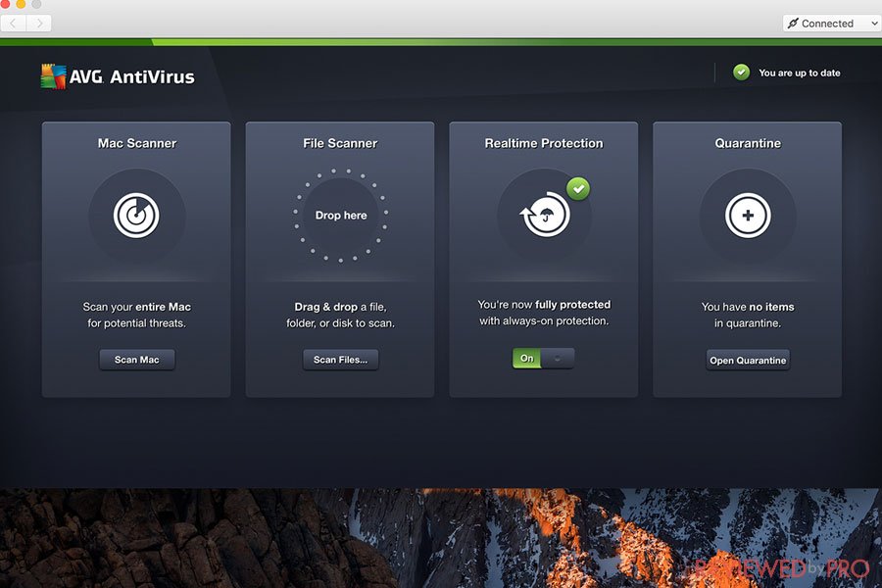The image size is (882, 588).
Task: Click the Drop here file drop zone
Action: (x=340, y=215)
